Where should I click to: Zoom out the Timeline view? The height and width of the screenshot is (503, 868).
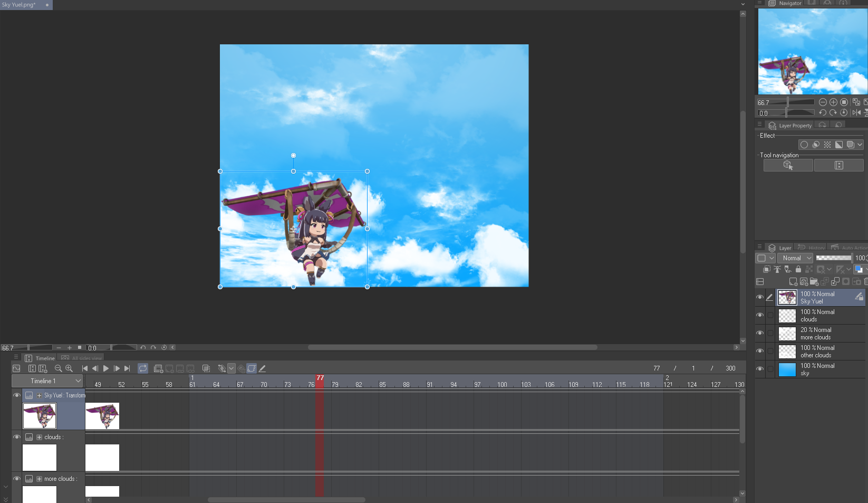59,368
